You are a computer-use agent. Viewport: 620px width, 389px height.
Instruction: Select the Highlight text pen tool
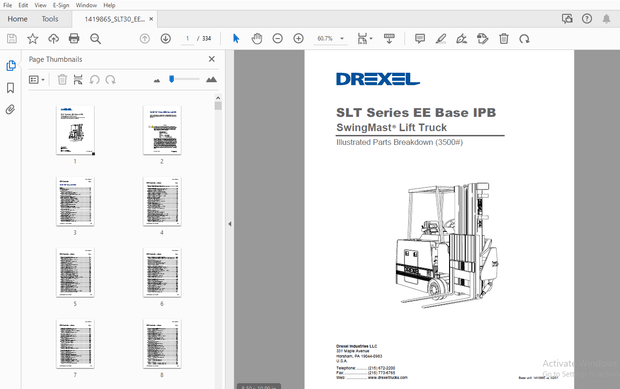tap(441, 38)
